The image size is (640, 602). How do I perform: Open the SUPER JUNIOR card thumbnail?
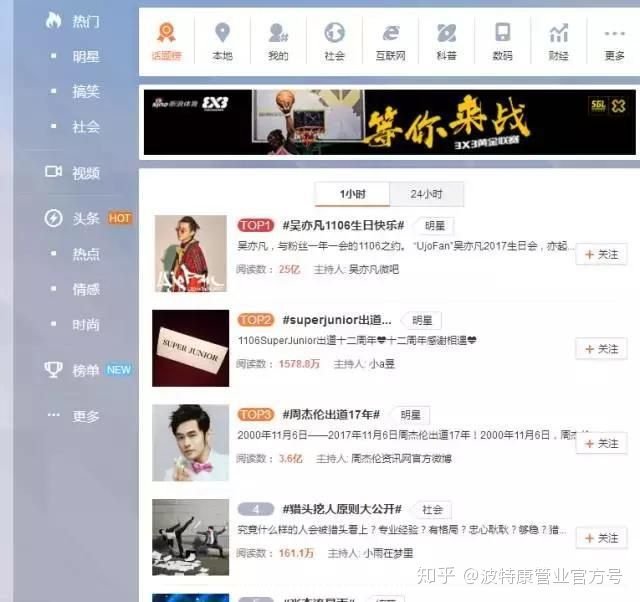[191, 348]
